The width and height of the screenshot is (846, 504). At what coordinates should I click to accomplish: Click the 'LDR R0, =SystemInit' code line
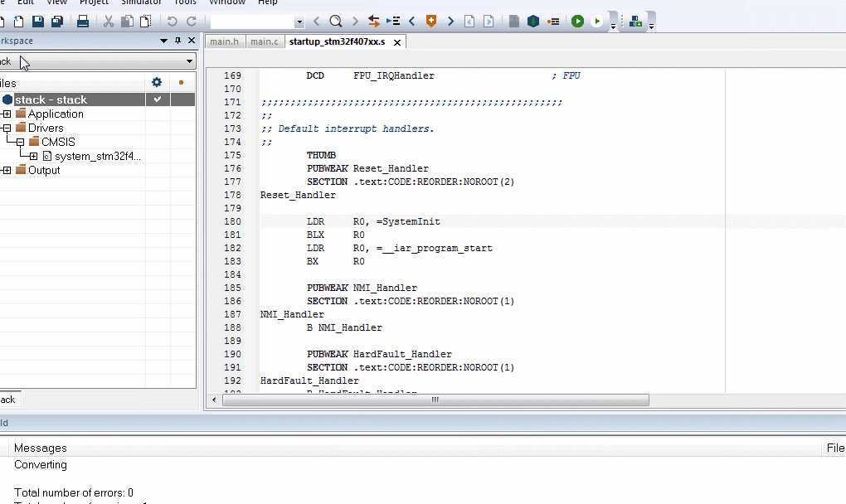[x=373, y=221]
